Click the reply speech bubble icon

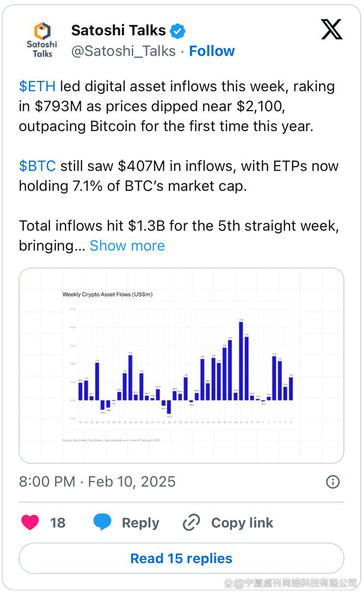click(102, 523)
